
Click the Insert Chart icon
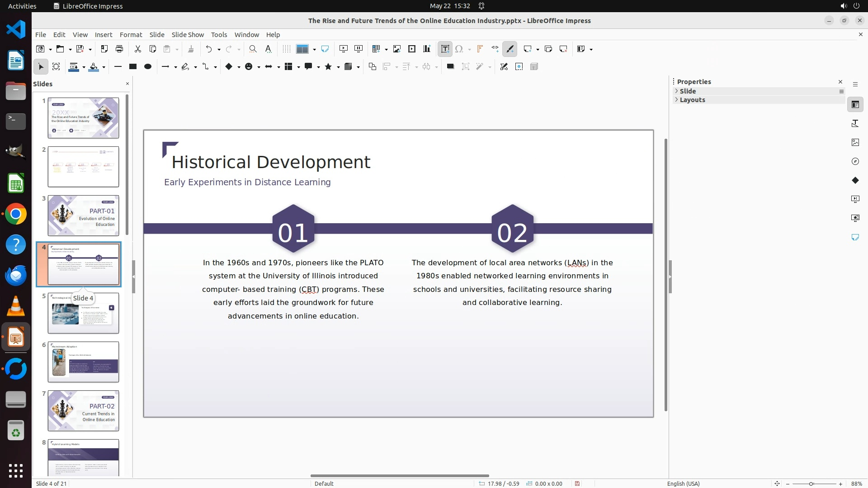click(427, 49)
